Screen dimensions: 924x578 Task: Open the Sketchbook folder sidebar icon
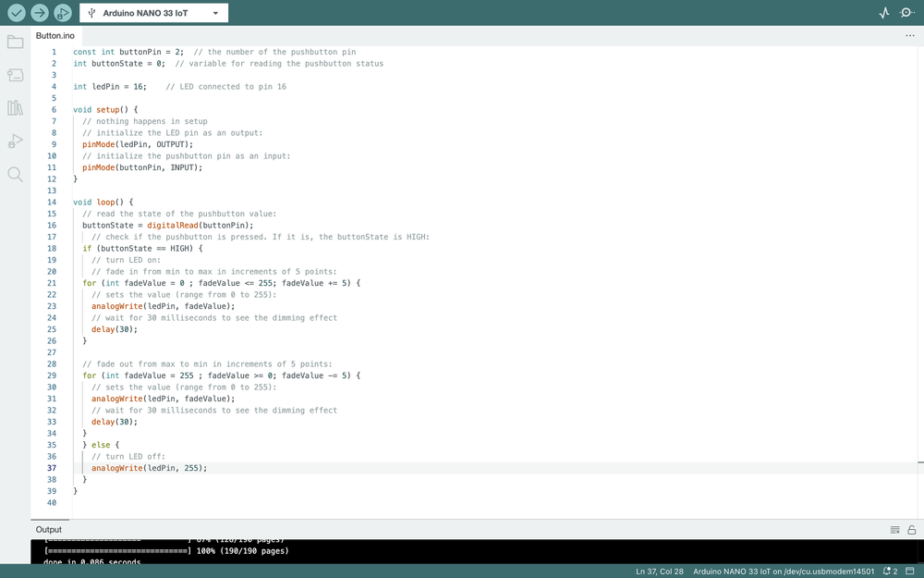coord(16,42)
